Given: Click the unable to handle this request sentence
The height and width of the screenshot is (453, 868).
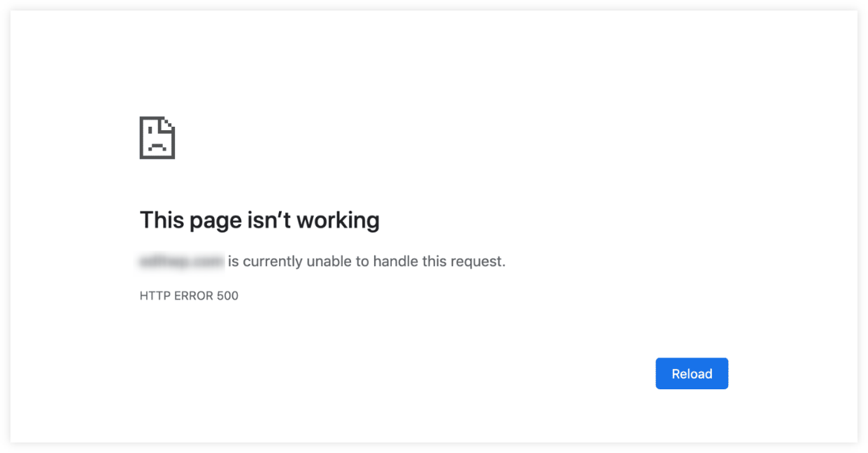Looking at the screenshot, I should click(x=365, y=260).
